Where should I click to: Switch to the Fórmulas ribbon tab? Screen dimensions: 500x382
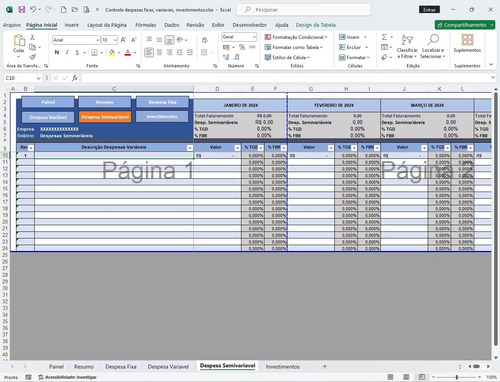(x=146, y=25)
